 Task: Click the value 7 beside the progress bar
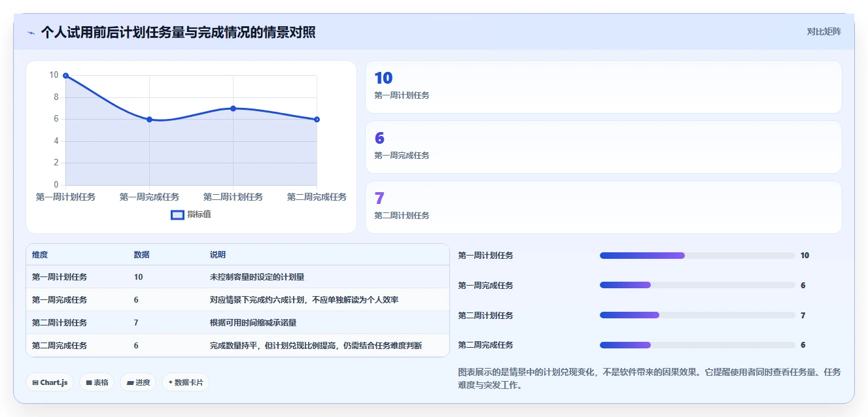(803, 316)
